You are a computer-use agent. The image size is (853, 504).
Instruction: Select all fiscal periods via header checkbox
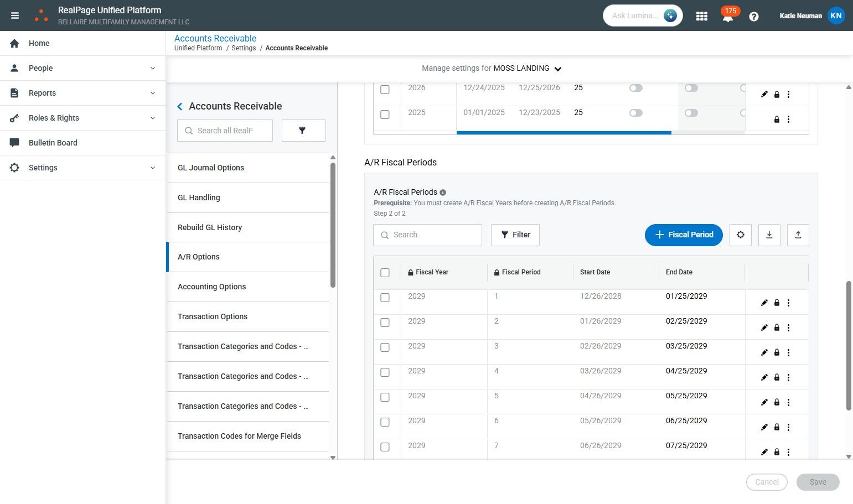385,273
